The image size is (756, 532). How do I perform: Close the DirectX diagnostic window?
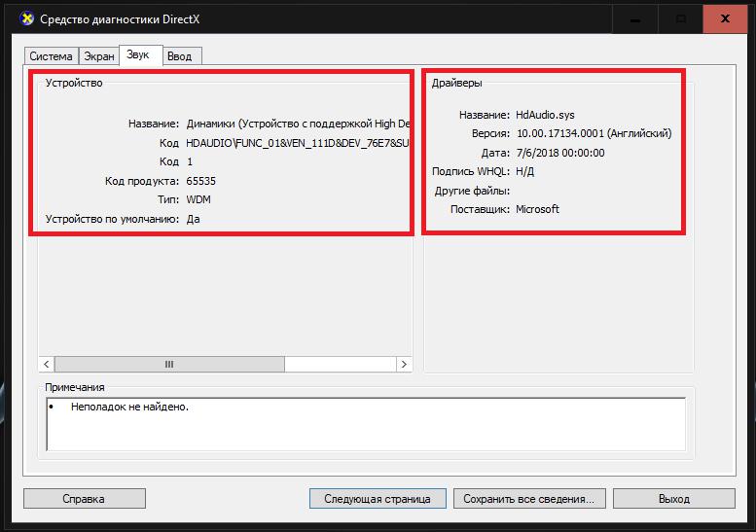pos(725,18)
